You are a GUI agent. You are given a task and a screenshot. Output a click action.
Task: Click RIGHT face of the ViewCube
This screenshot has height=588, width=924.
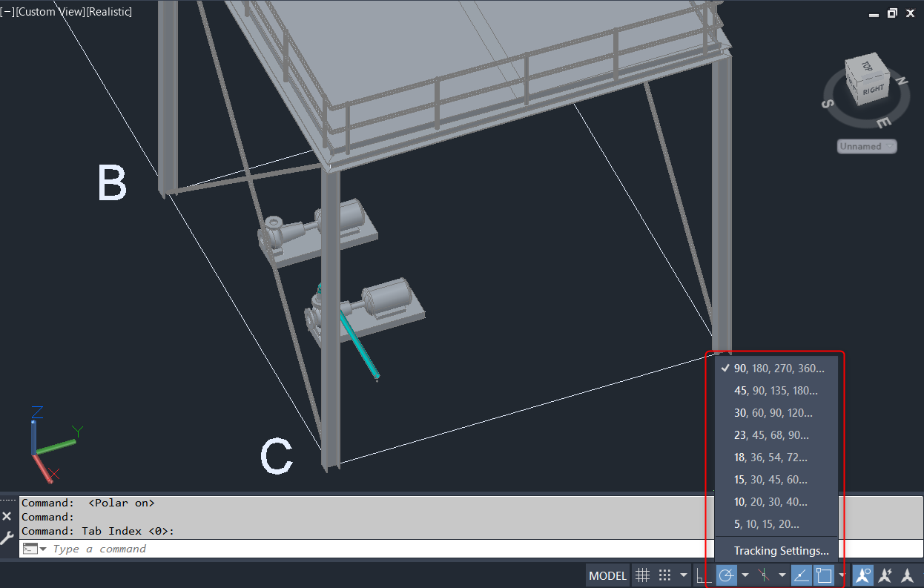point(874,90)
